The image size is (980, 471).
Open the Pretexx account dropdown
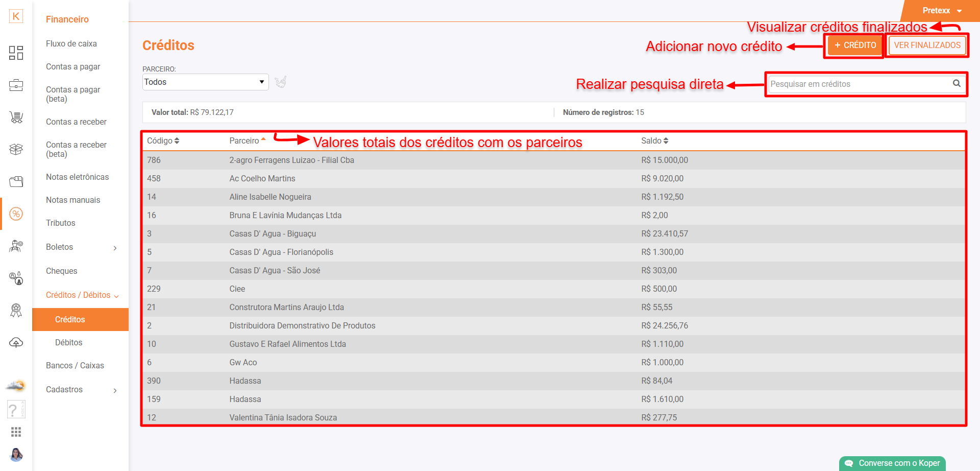click(x=942, y=11)
